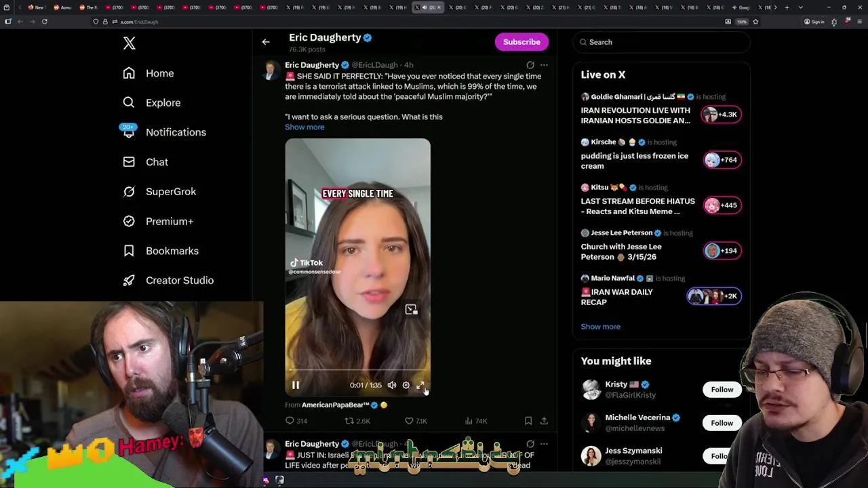
Task: Click the +2K listeners badge
Action: pyautogui.click(x=714, y=296)
